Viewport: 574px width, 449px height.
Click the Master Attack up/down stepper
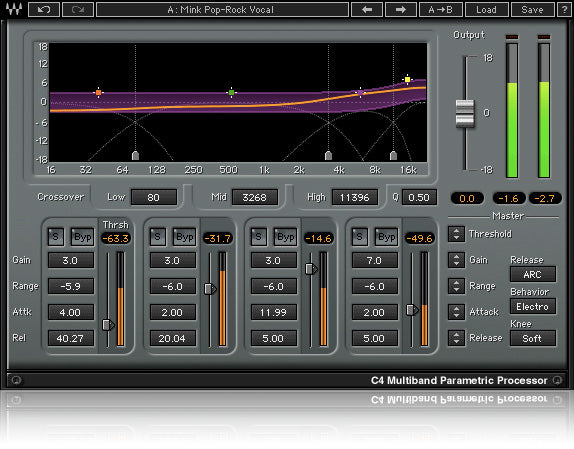[456, 312]
